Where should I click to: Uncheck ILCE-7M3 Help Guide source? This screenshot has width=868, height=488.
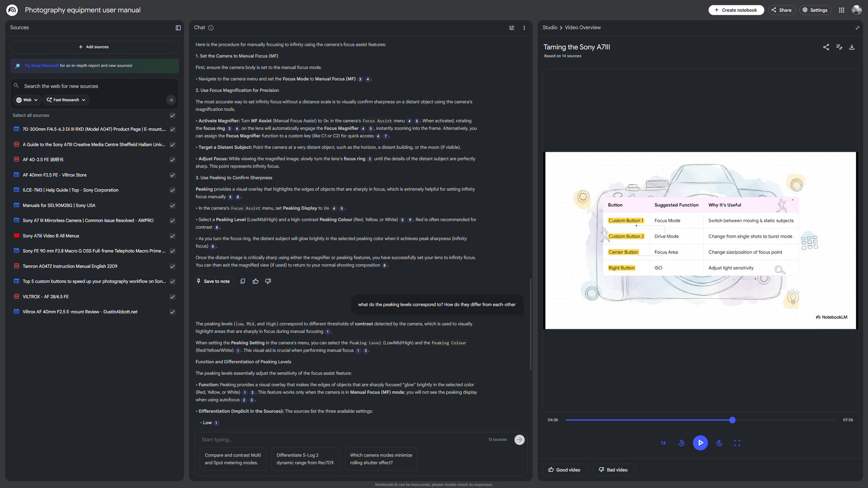(x=173, y=190)
